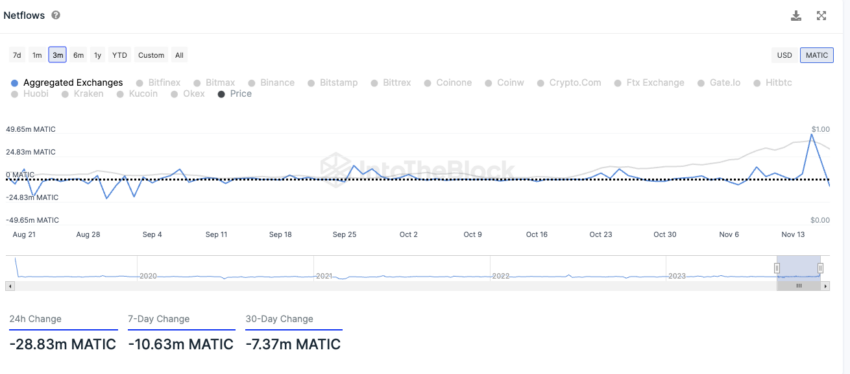Show the All time range
Screen dimensions: 850x374
[179, 55]
